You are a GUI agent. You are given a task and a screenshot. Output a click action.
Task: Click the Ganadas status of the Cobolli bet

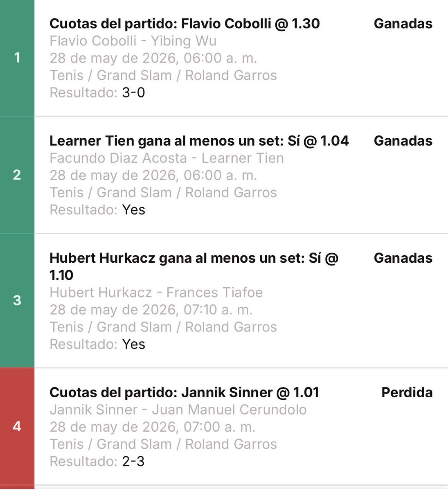(403, 24)
